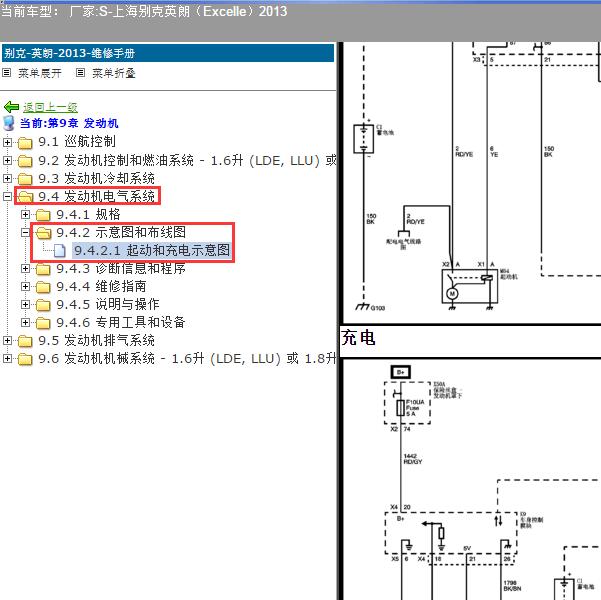This screenshot has height=600, width=601.
Task: Click the green back arrow icon
Action: [11, 107]
